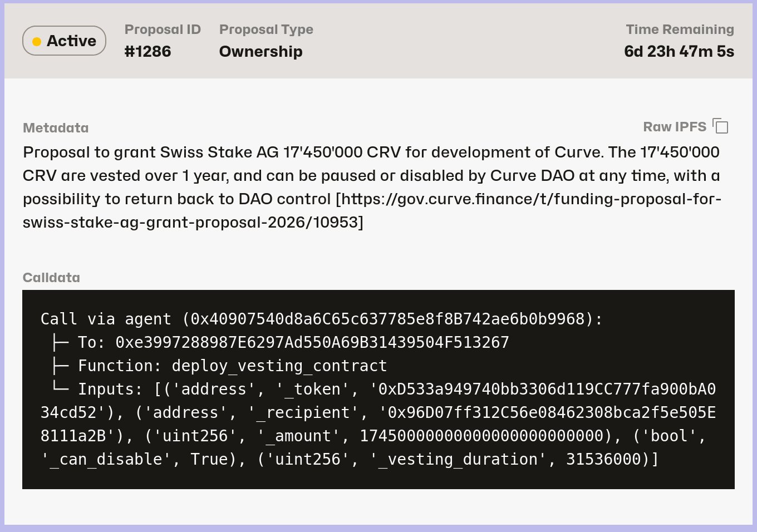Click inside the black calldata code block

coord(378,390)
